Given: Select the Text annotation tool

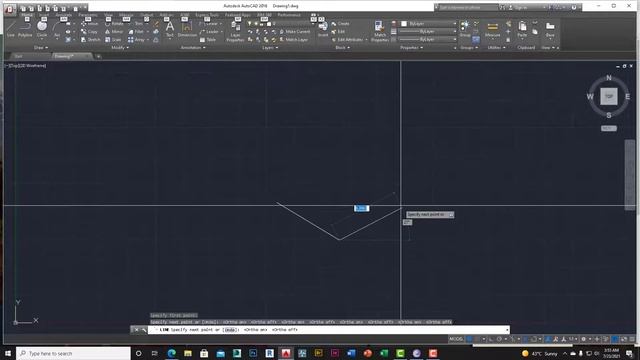Looking at the screenshot, I should pos(170,29).
